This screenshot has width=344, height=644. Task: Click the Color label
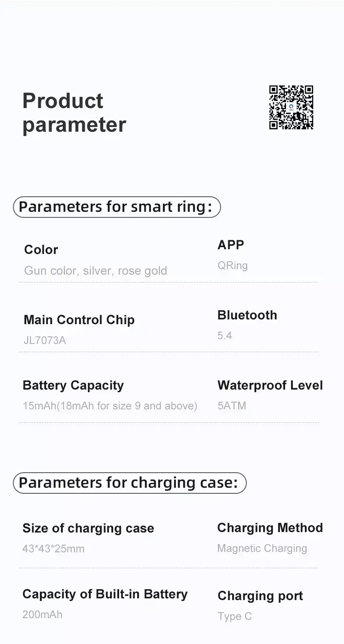click(x=41, y=250)
